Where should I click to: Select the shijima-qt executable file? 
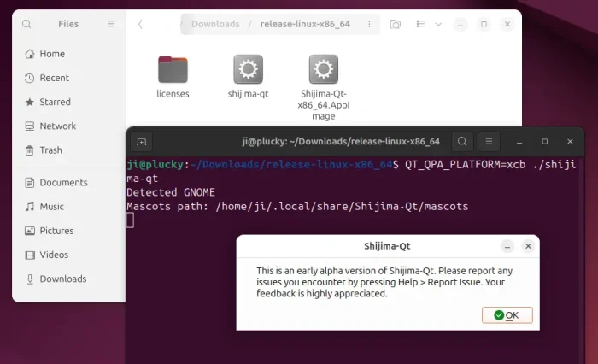pos(249,76)
